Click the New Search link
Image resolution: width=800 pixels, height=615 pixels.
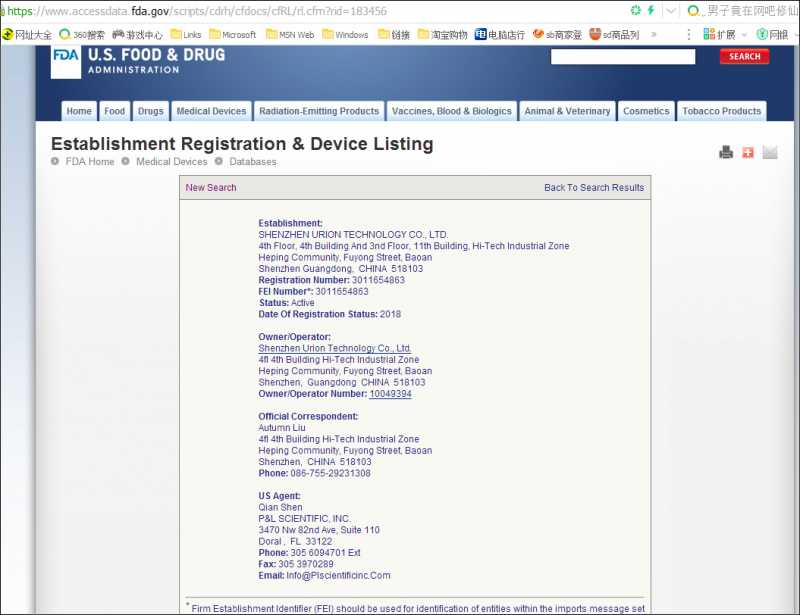click(x=211, y=188)
